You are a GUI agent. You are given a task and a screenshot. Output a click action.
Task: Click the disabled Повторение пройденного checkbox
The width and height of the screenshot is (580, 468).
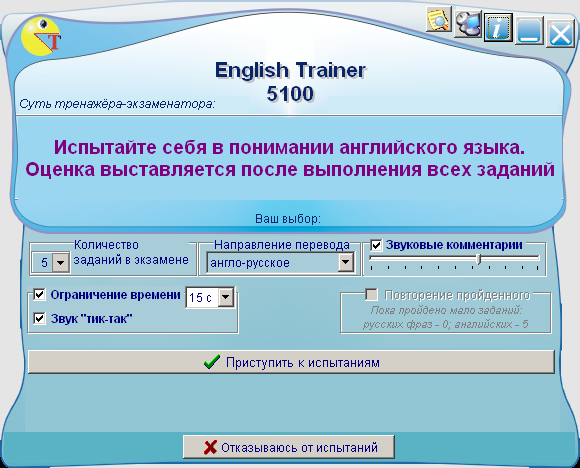[x=371, y=295]
